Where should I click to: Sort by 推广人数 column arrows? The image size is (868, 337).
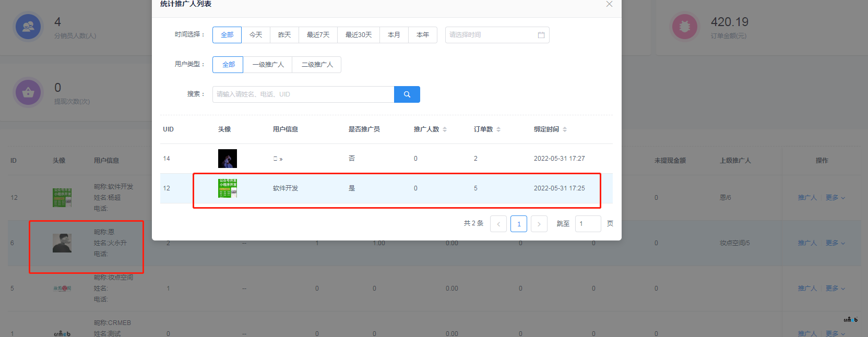click(445, 129)
